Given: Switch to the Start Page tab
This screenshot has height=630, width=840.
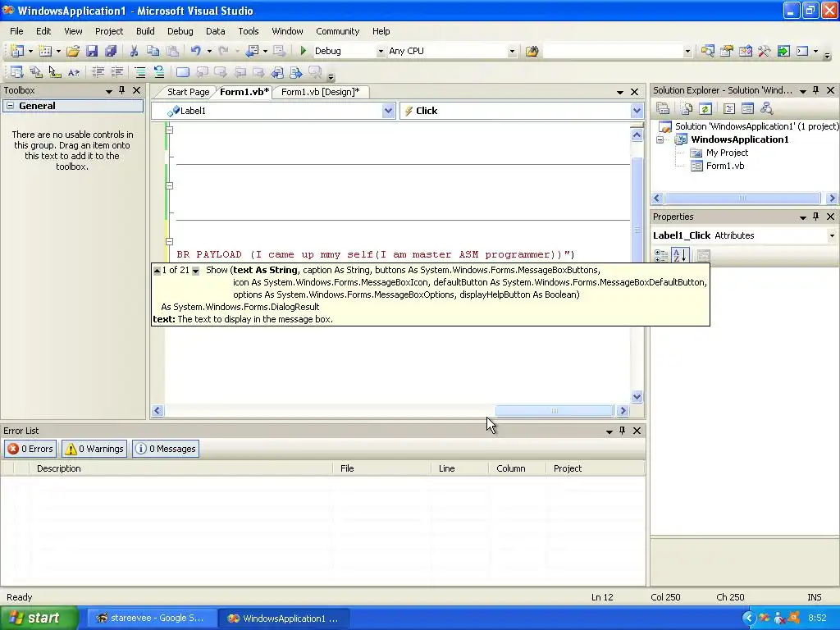Looking at the screenshot, I should pyautogui.click(x=188, y=92).
